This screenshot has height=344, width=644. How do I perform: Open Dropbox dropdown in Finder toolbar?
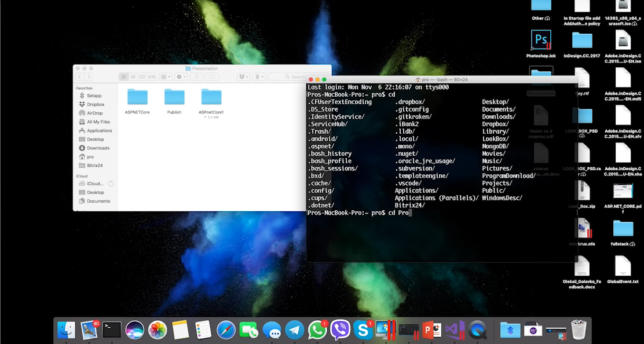tap(244, 77)
